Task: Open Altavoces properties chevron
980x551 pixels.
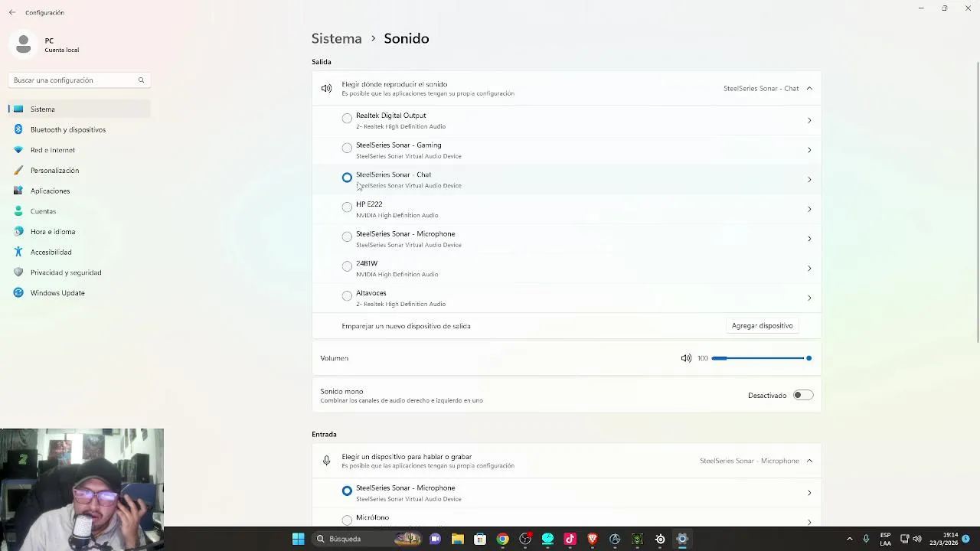Action: pos(809,298)
